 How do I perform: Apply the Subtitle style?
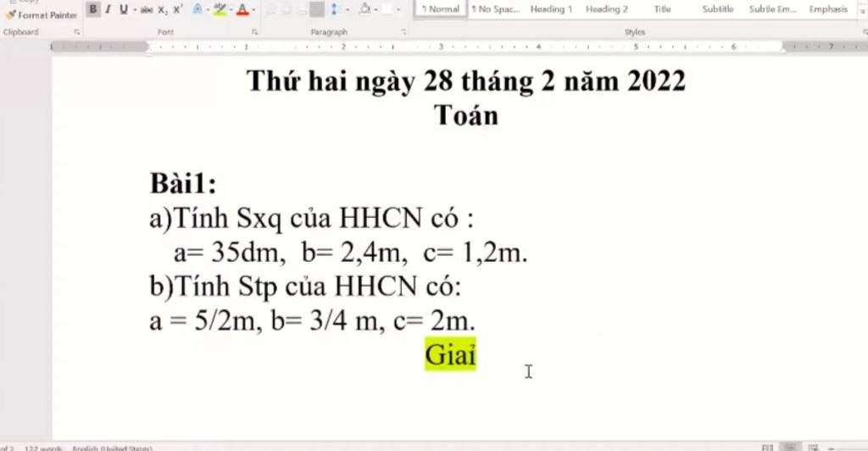(717, 8)
